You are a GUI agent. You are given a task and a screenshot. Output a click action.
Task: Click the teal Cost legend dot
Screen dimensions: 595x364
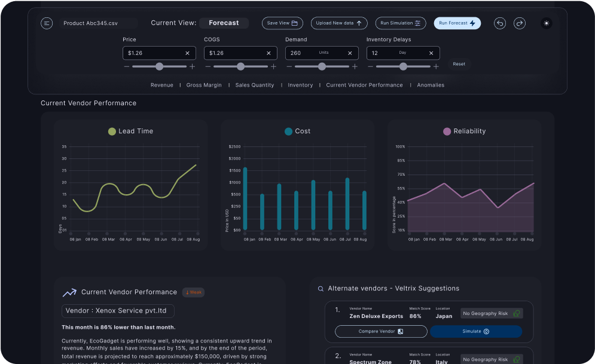pos(288,131)
